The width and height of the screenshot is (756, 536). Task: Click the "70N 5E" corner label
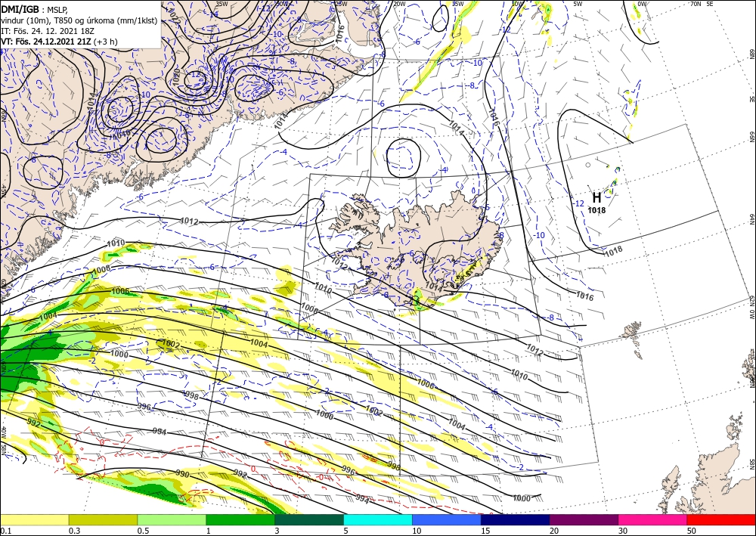click(x=702, y=4)
